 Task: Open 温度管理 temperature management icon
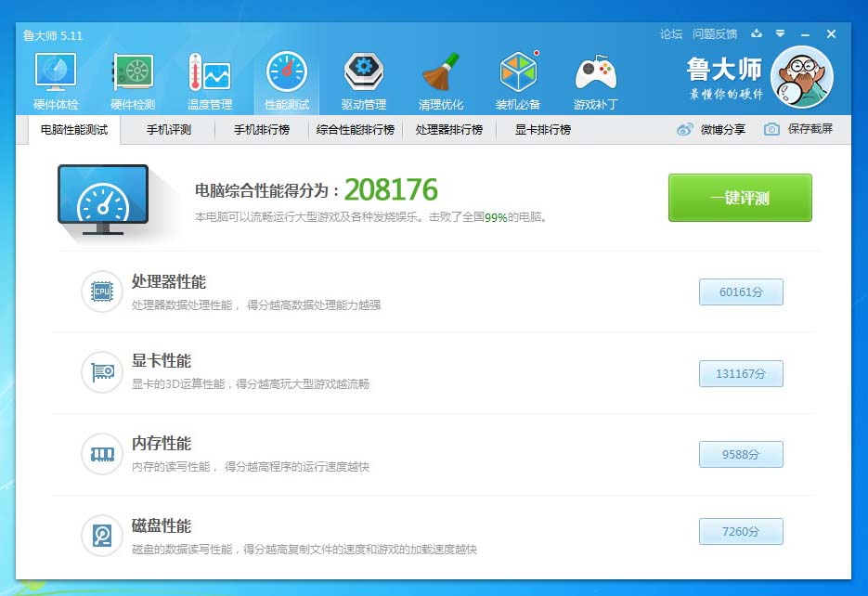209,71
